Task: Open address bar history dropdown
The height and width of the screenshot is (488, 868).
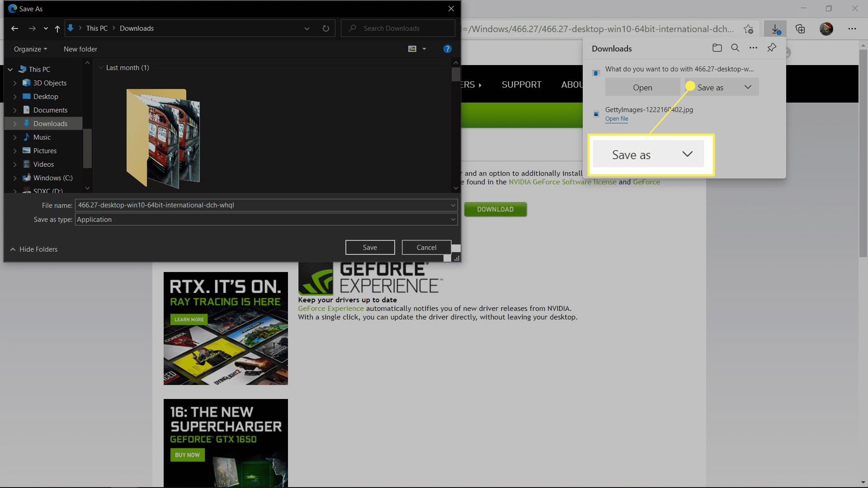Action: point(307,28)
